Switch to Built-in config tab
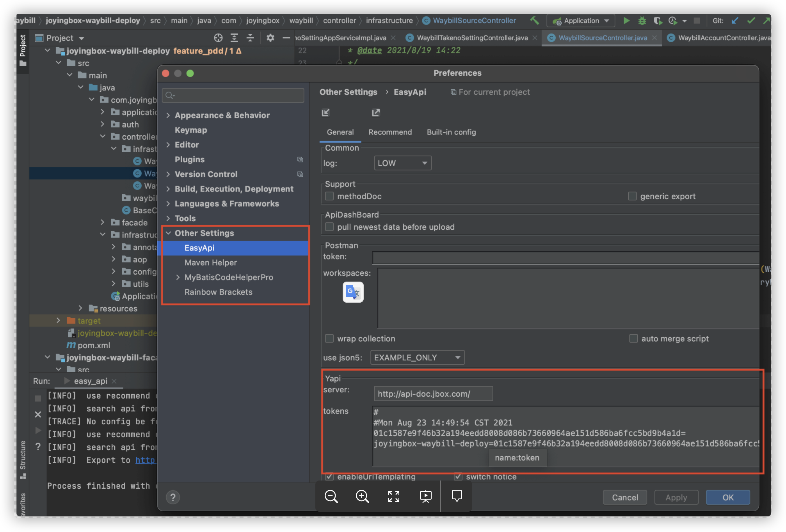Image resolution: width=786 pixels, height=532 pixels. [451, 132]
